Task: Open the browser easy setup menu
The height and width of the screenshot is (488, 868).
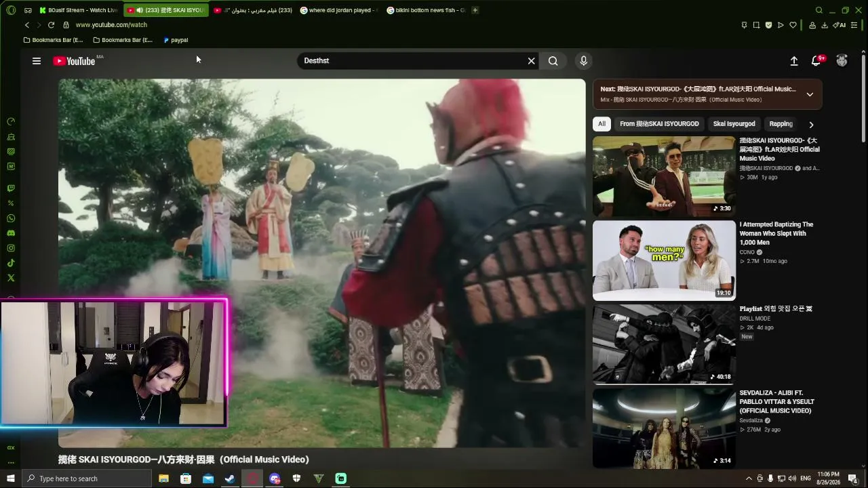Action: point(854,25)
